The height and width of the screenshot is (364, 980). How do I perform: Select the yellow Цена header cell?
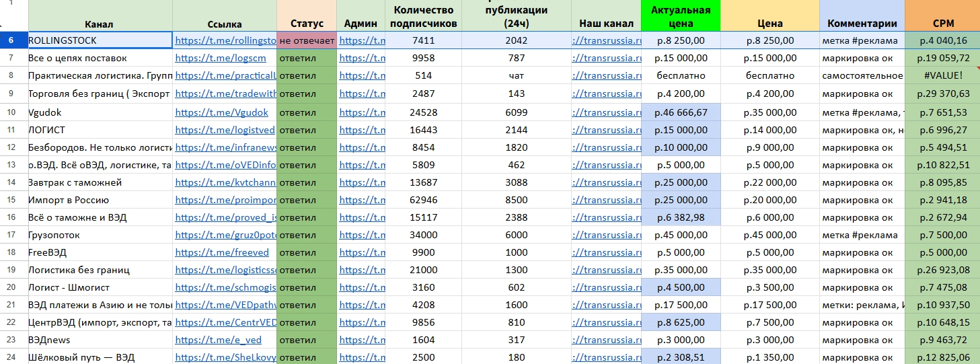click(770, 16)
